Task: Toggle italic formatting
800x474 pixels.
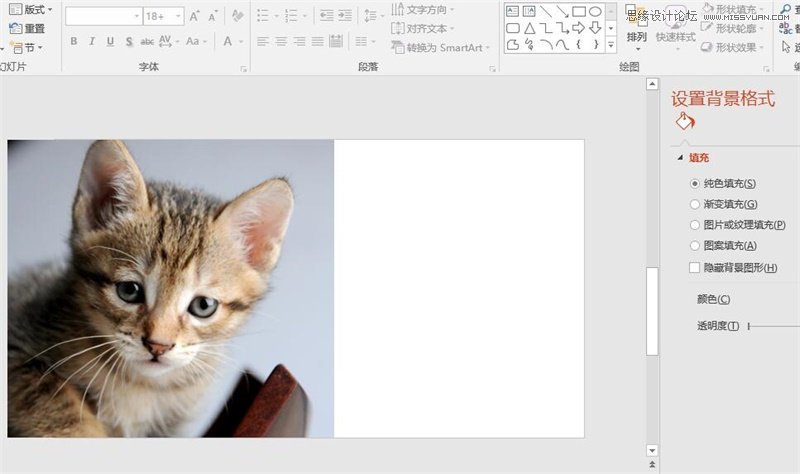Action: [92, 41]
